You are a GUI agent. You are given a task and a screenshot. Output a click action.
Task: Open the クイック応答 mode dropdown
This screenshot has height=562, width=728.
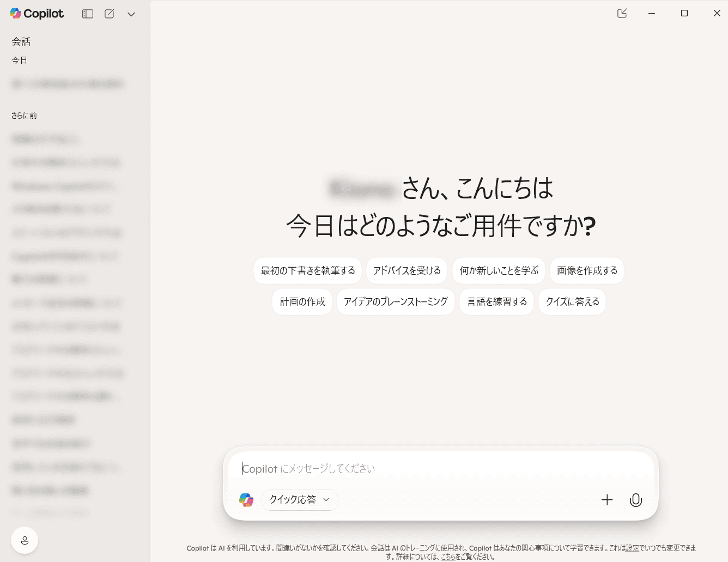click(x=300, y=500)
